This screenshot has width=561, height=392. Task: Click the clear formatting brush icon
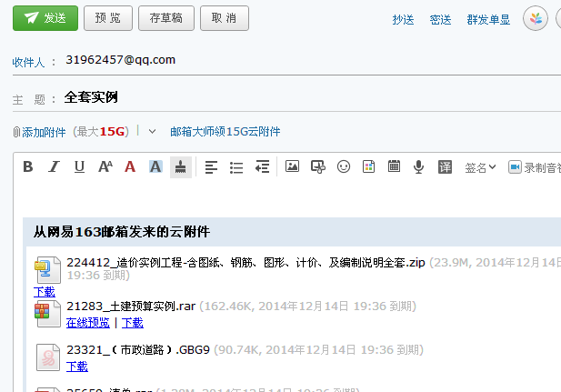click(x=181, y=166)
